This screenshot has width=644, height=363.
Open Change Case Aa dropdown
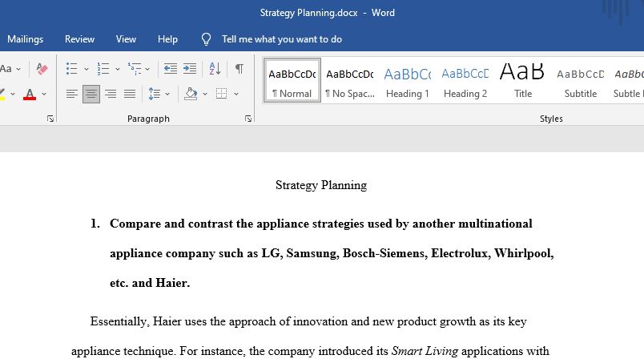pyautogui.click(x=10, y=69)
